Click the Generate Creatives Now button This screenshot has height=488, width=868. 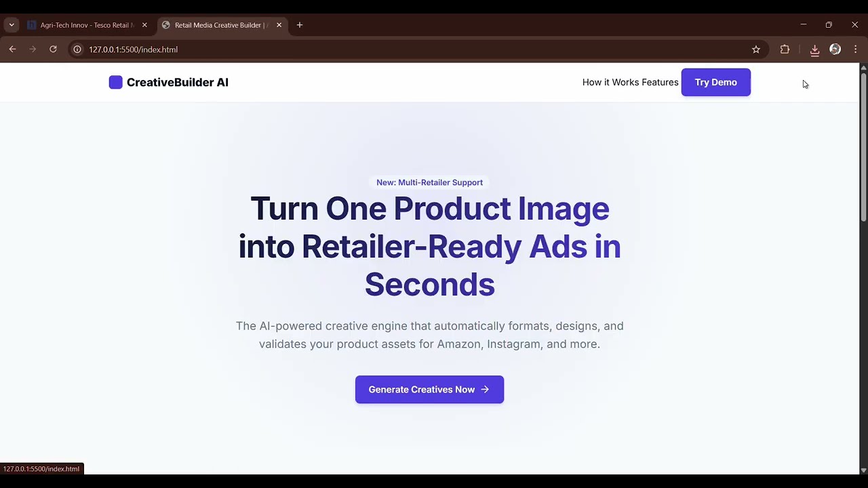[x=429, y=390]
